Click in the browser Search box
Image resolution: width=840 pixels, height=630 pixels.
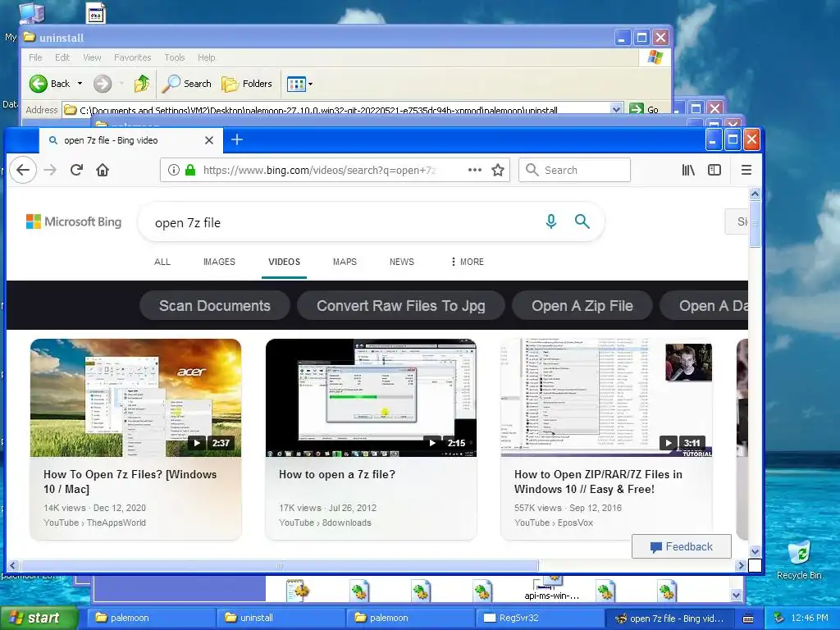pyautogui.click(x=574, y=171)
